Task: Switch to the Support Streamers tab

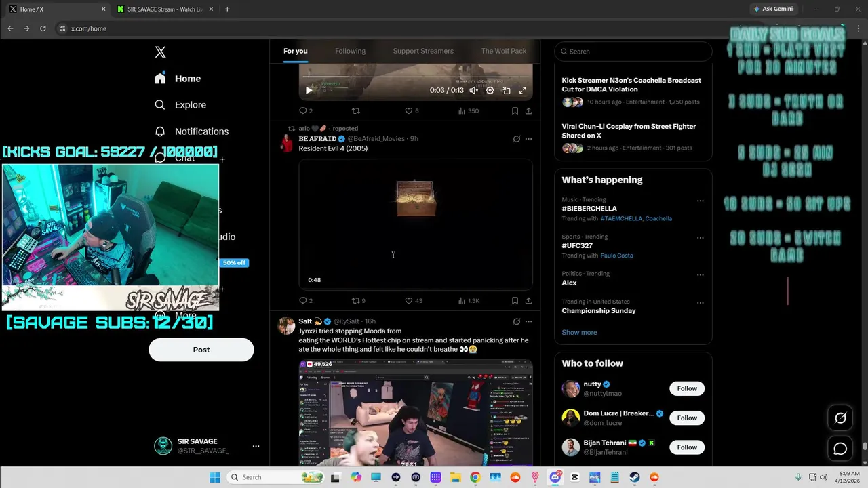Action: (423, 51)
